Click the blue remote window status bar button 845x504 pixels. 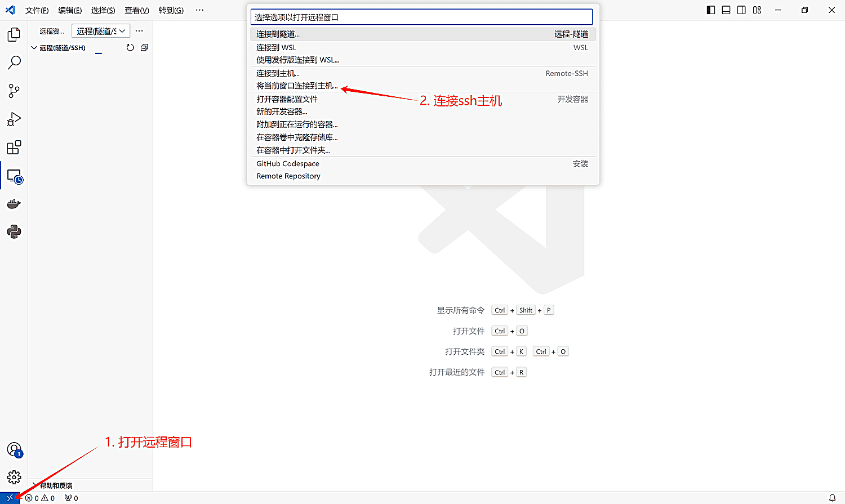click(10, 498)
